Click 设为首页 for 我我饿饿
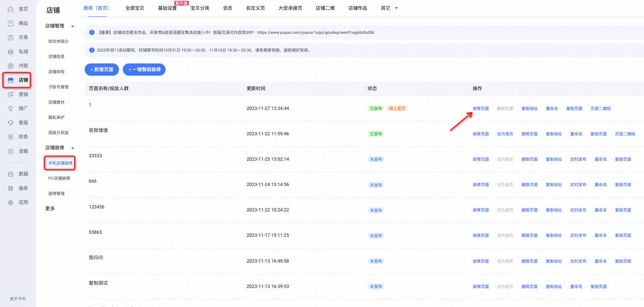 pos(505,134)
